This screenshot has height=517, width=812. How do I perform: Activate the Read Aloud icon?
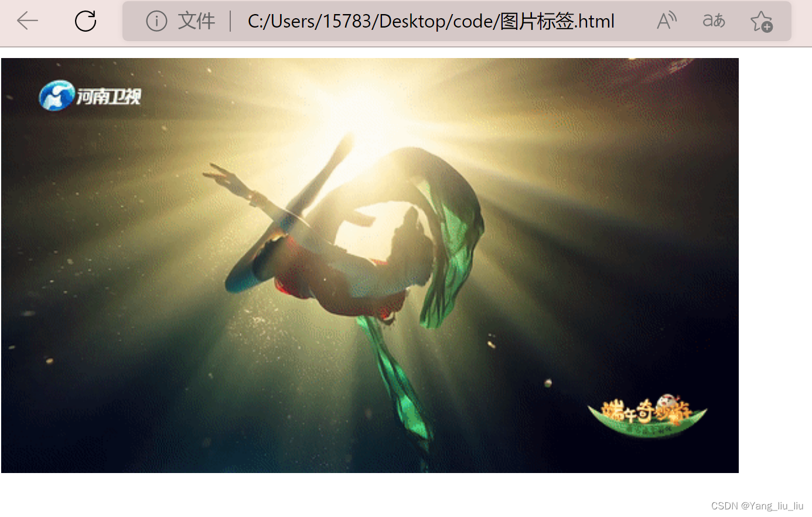click(x=667, y=21)
